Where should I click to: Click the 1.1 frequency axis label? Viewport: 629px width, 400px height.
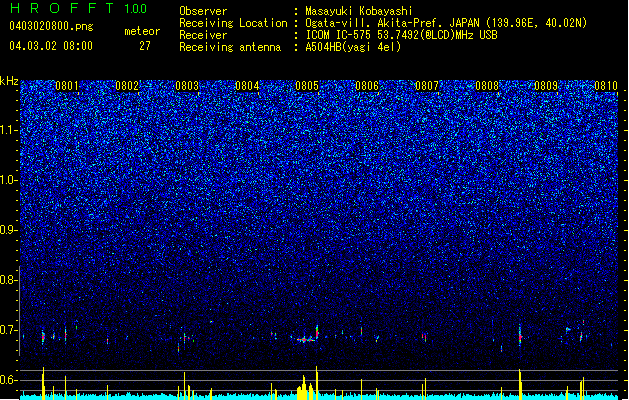click(x=9, y=130)
